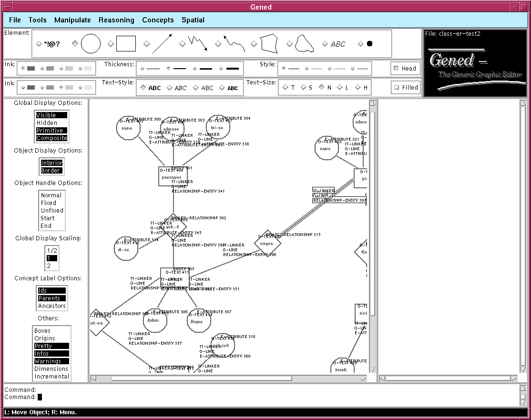
Task: Select Unfixed object handle option
Action: (52, 210)
